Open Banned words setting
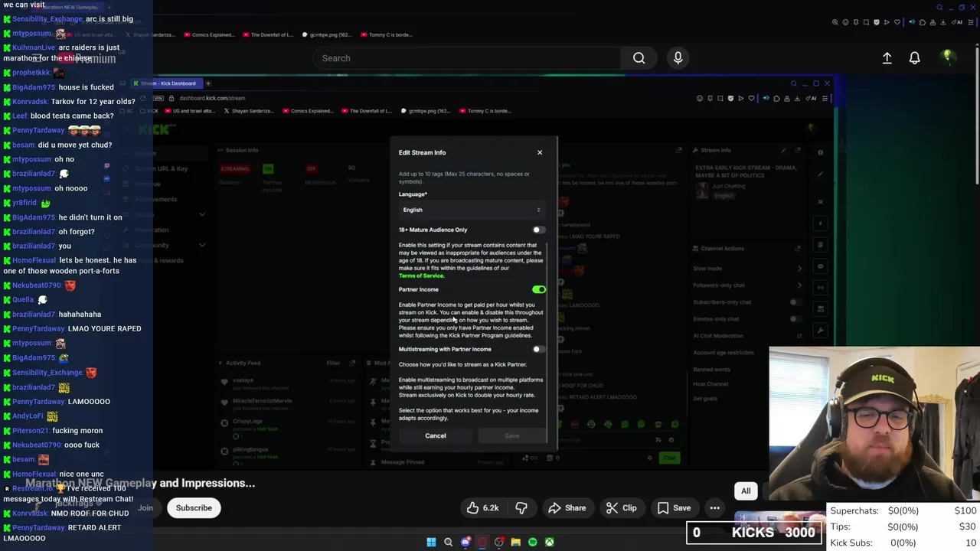The width and height of the screenshot is (980, 551). coord(711,370)
